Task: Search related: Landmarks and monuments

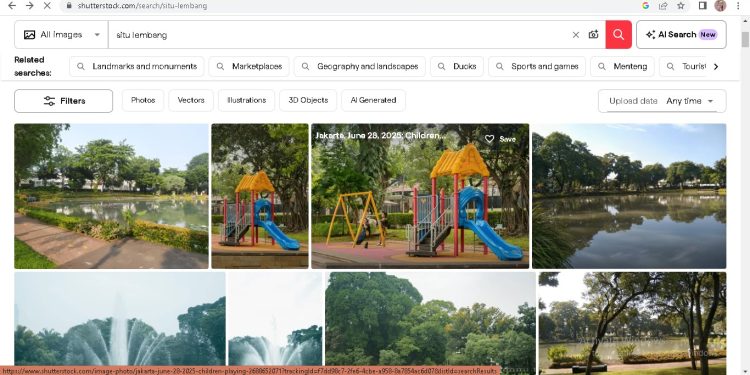Action: 137,66
